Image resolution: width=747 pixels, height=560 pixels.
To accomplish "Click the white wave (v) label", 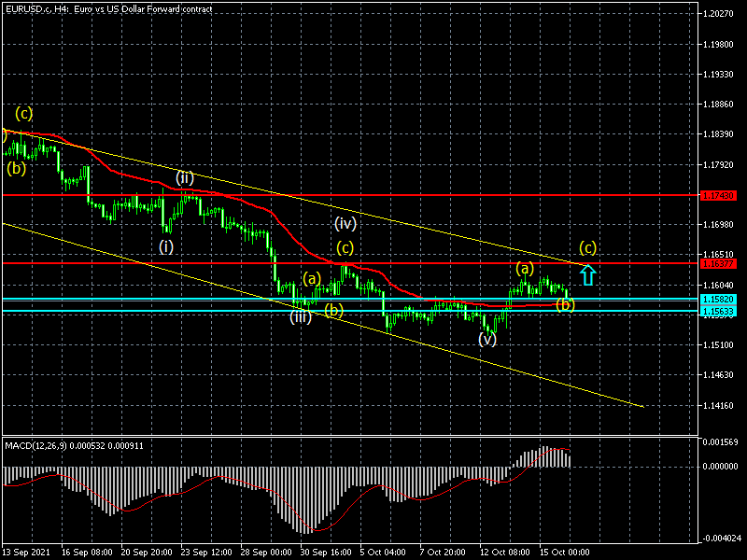I will [487, 339].
